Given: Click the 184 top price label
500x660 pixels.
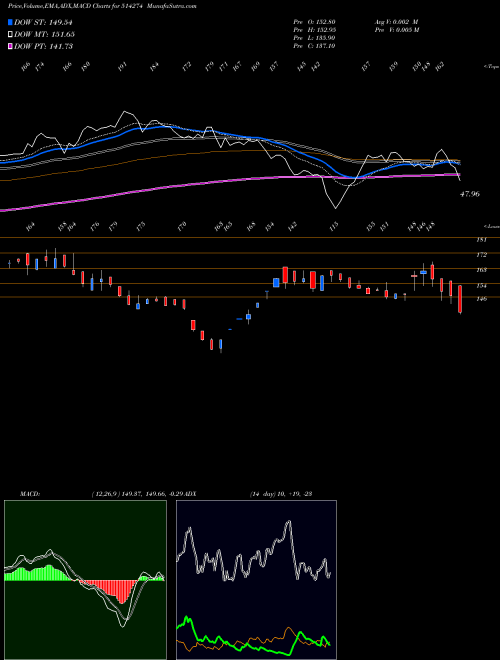Looking at the screenshot, I should [x=155, y=66].
